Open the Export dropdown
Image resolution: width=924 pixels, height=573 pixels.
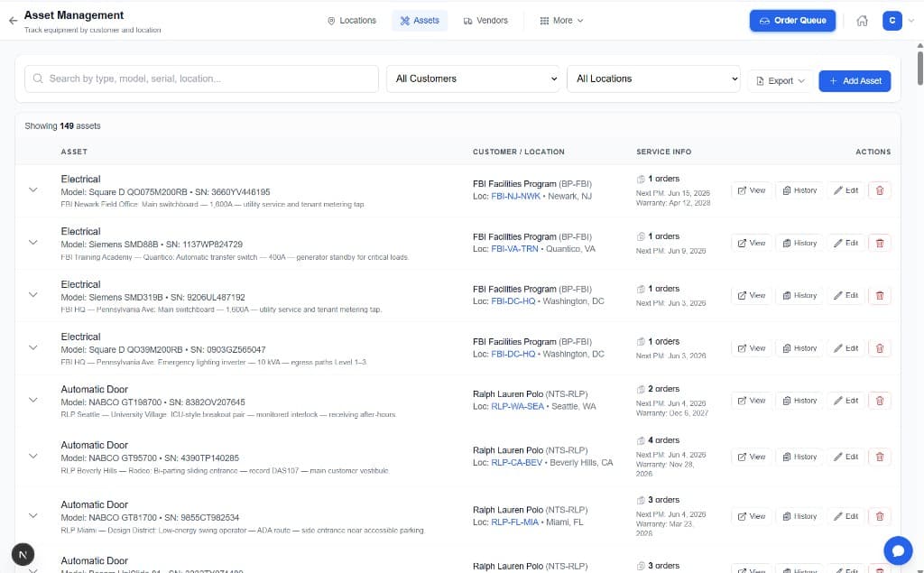click(x=781, y=81)
